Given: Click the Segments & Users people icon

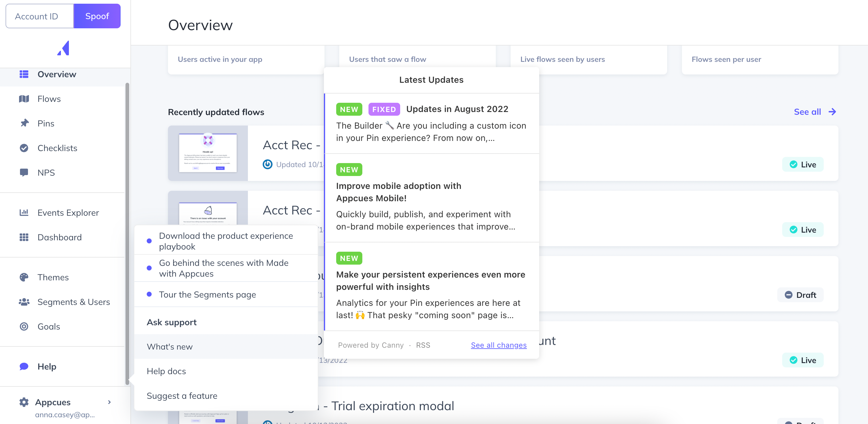Looking at the screenshot, I should coord(24,302).
